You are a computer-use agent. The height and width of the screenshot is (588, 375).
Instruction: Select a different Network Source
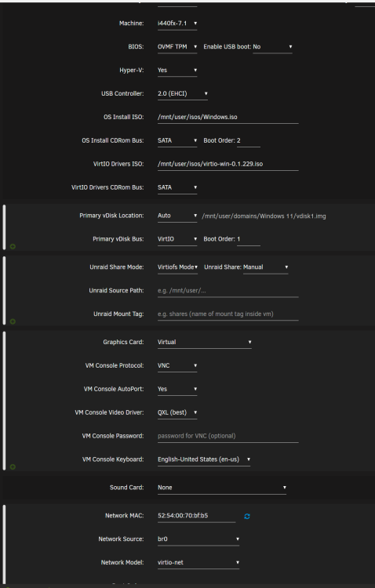(x=198, y=539)
